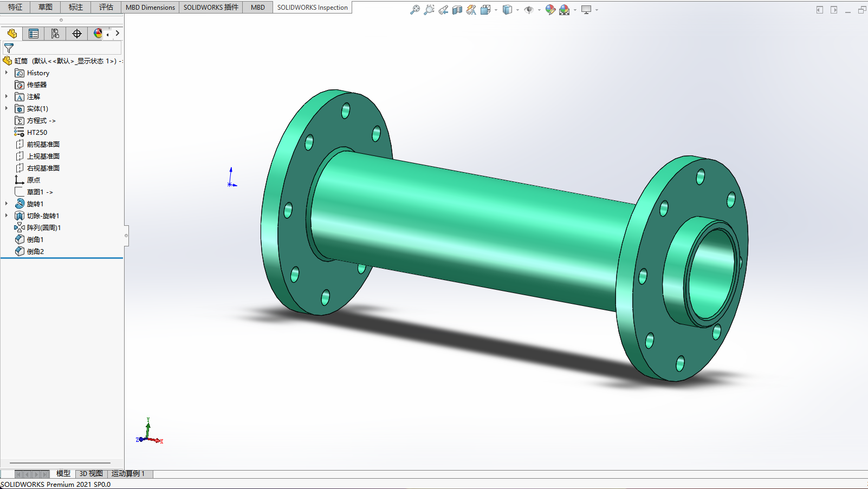
Task: Switch to the SOLIDWORKS 插件 tab
Action: pos(211,7)
